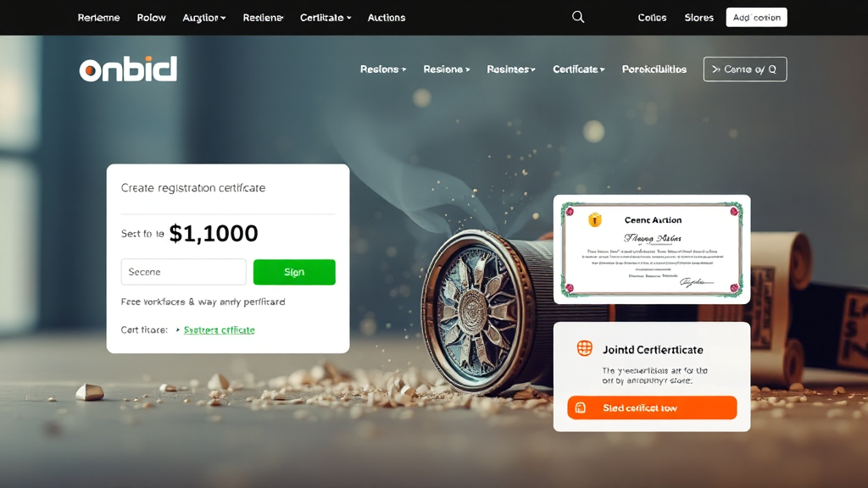
Task: Click the gold badge icon on certificate
Action: (594, 219)
